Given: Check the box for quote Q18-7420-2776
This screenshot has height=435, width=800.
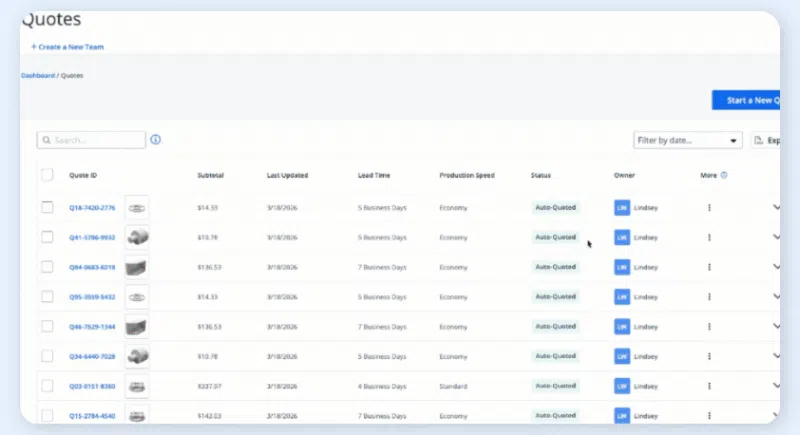Looking at the screenshot, I should 47,207.
